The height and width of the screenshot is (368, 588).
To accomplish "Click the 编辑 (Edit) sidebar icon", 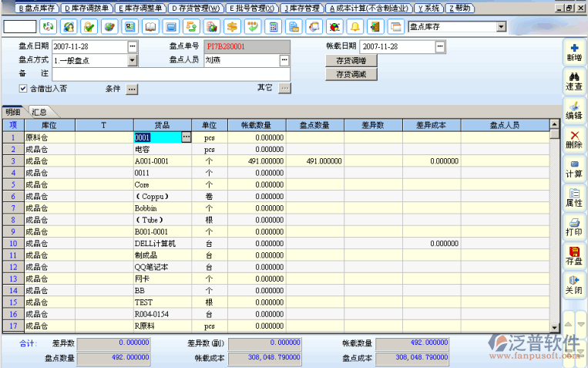I will coord(573,110).
